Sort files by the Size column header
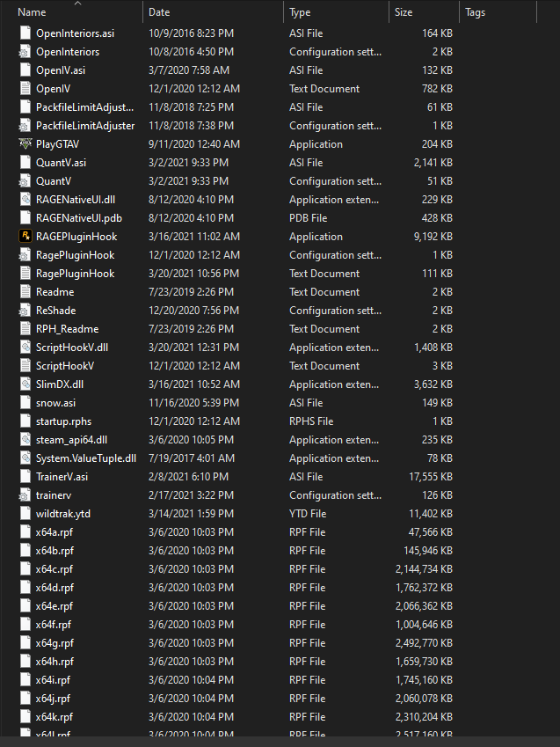 click(x=404, y=12)
